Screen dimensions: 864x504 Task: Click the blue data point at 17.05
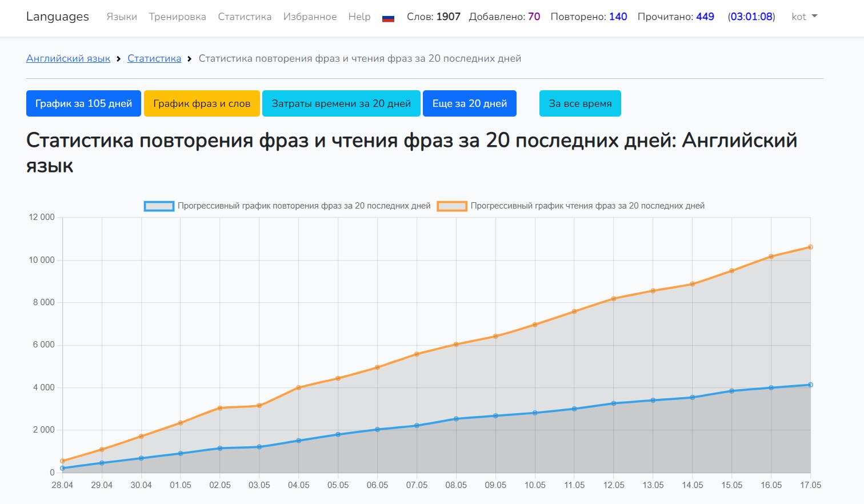tap(810, 385)
